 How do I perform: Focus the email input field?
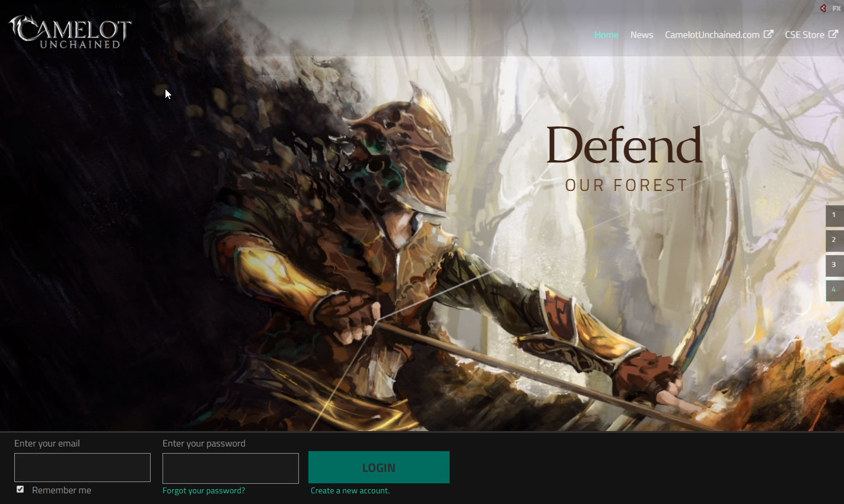click(82, 468)
